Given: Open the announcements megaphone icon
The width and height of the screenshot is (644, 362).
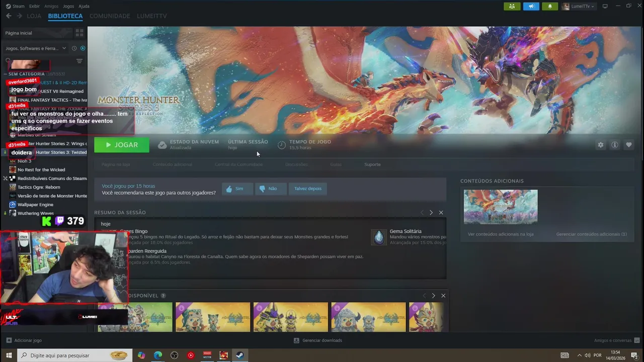Looking at the screenshot, I should coord(531,6).
